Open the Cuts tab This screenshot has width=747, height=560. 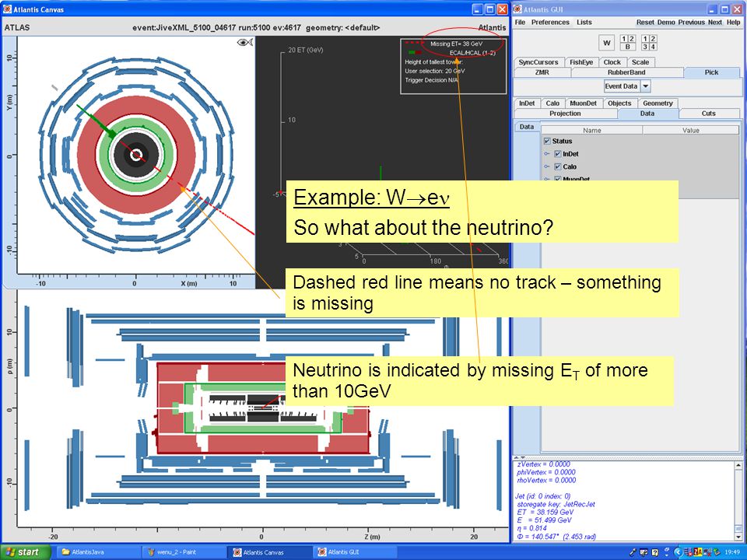click(708, 114)
